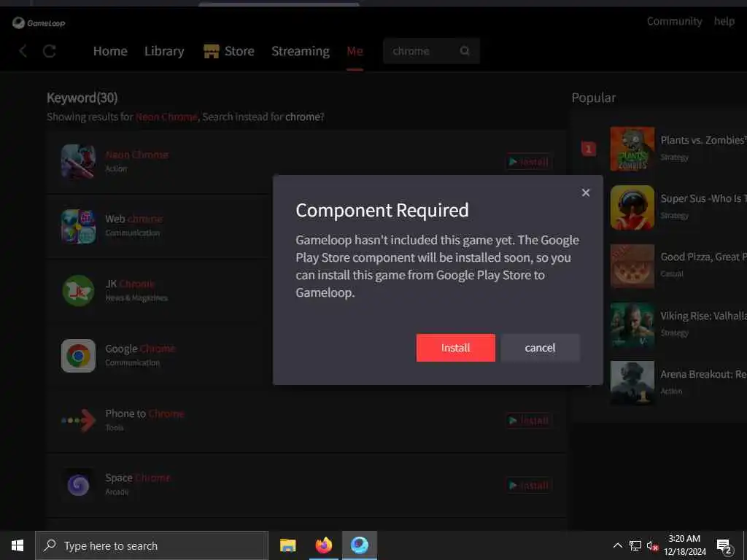Click cancel in the dialog

541,348
